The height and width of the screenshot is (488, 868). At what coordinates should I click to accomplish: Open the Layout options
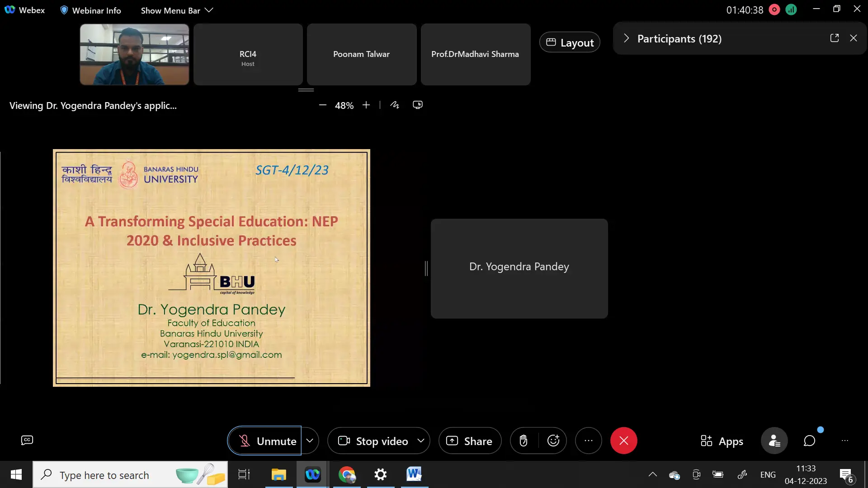(570, 42)
